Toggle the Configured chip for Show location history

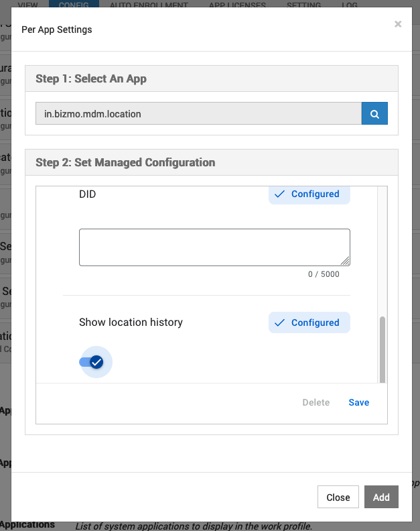pos(309,322)
